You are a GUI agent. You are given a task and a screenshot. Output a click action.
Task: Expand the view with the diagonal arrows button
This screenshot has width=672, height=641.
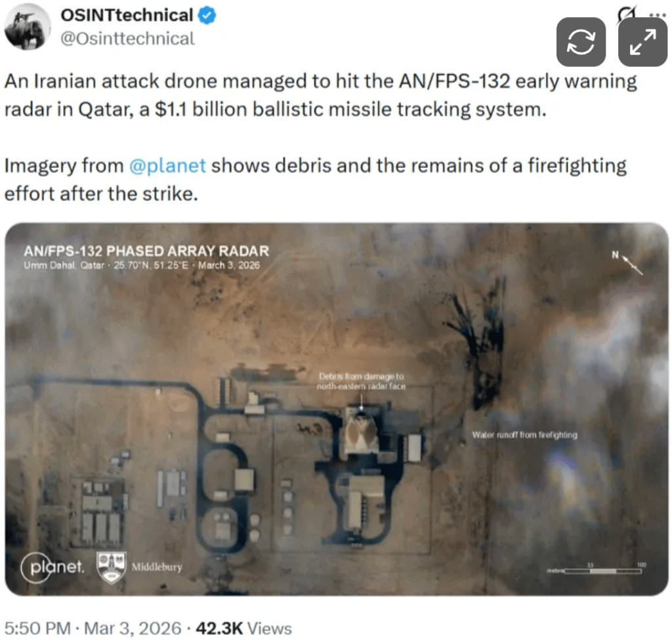click(x=642, y=42)
